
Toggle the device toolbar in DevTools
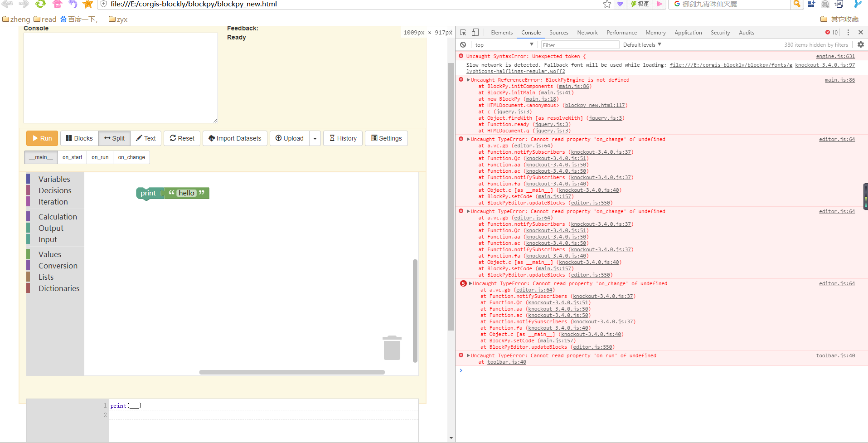[x=475, y=32]
